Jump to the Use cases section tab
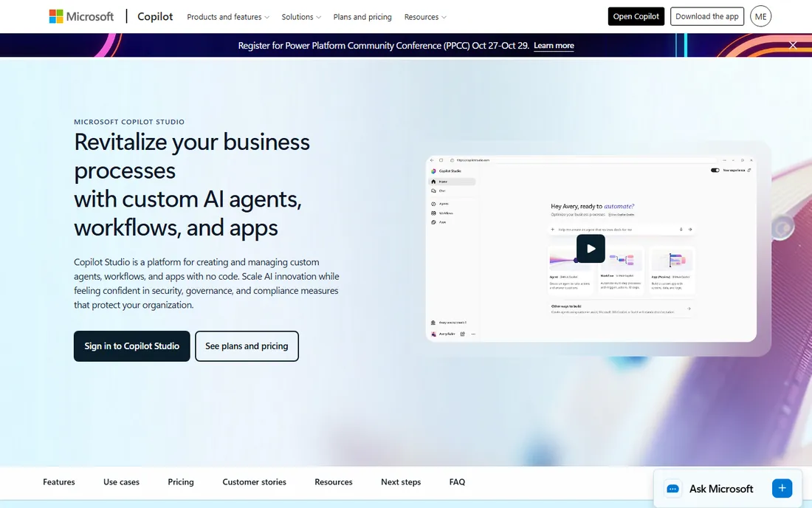Screen dimensions: 812x508 click(x=121, y=482)
